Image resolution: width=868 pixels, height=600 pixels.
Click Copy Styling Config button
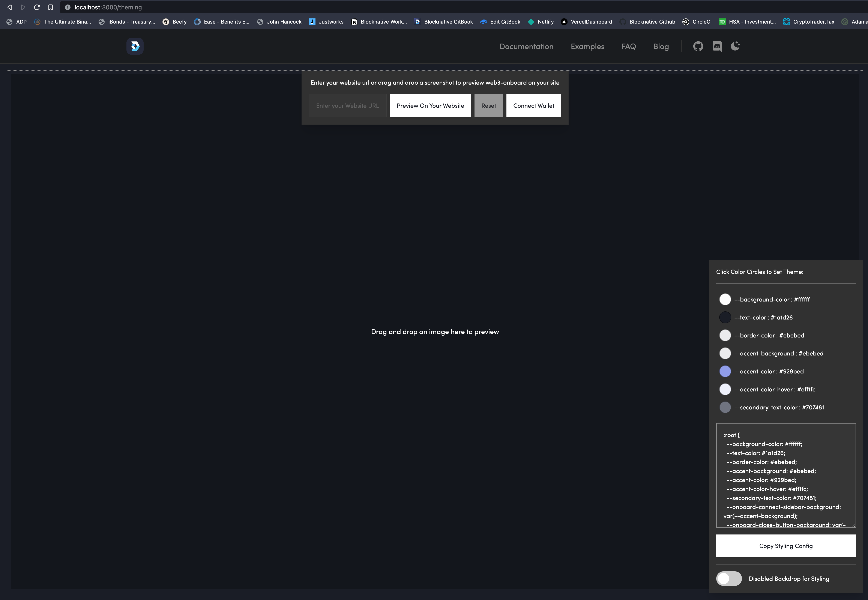point(786,546)
